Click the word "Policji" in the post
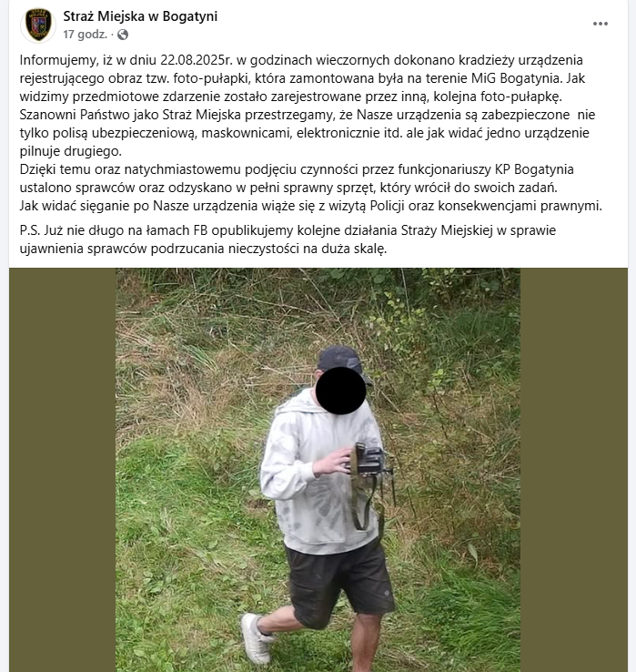 [x=388, y=206]
